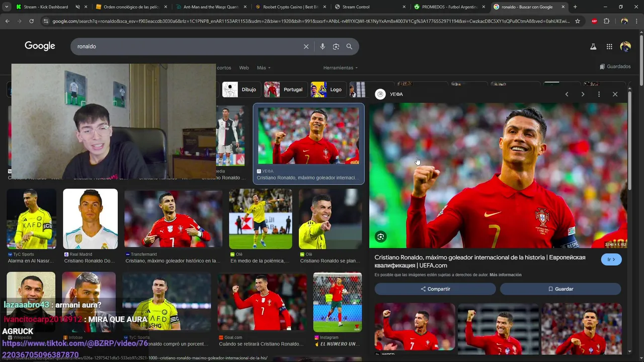
Task: Open TyC Sports Alarma en Al Nassr image
Action: tap(31, 219)
